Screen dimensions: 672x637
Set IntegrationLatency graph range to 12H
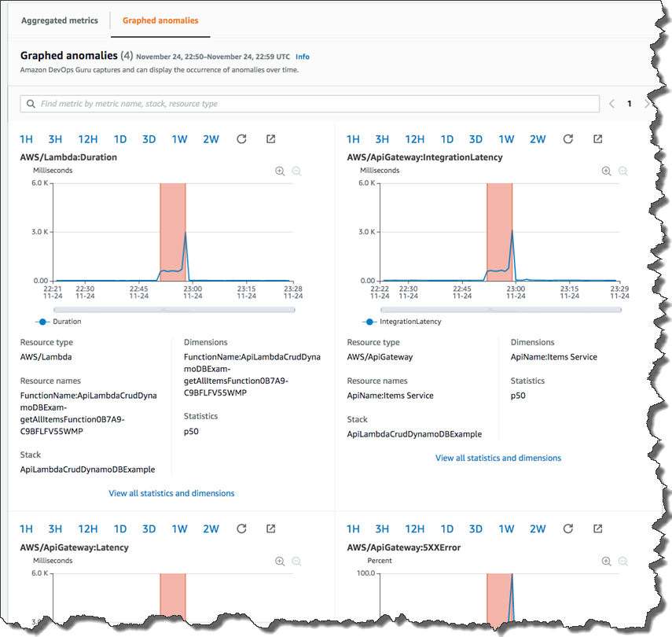(x=415, y=139)
